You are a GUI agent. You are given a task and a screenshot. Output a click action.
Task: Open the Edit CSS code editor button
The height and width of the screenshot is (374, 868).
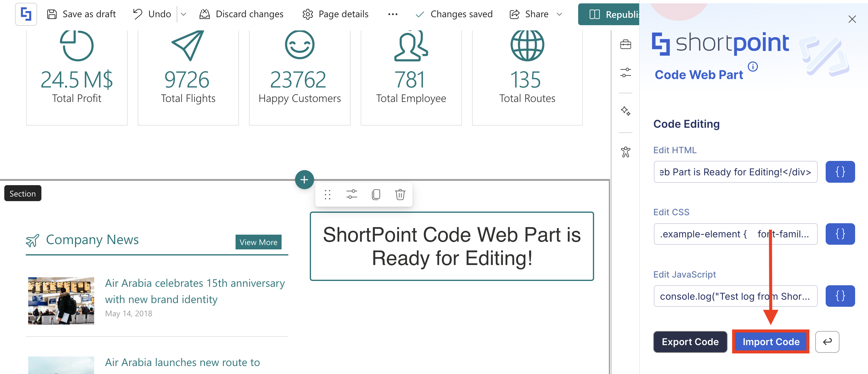point(840,234)
